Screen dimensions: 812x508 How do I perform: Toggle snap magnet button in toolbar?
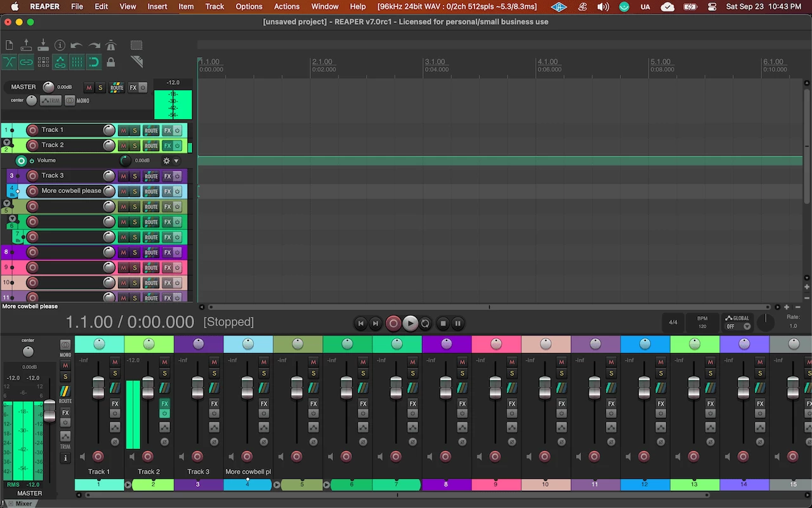click(x=94, y=62)
